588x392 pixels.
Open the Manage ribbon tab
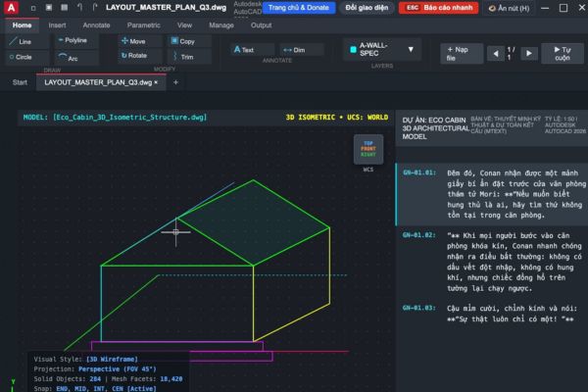221,25
